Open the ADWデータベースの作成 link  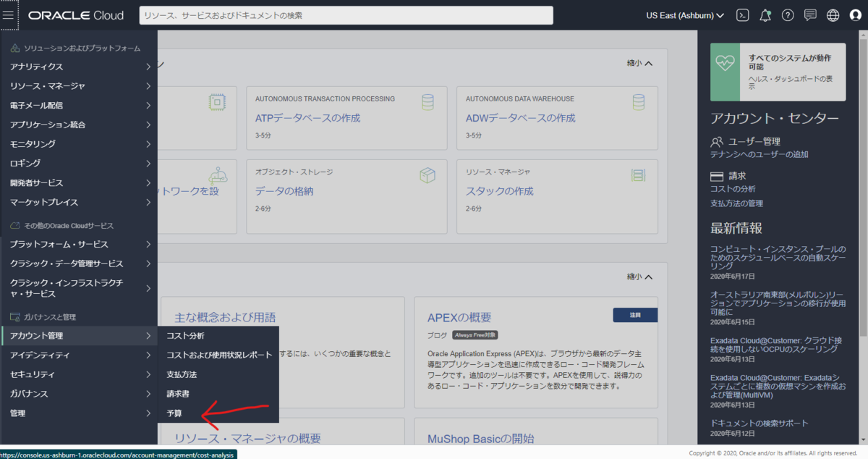coord(521,118)
